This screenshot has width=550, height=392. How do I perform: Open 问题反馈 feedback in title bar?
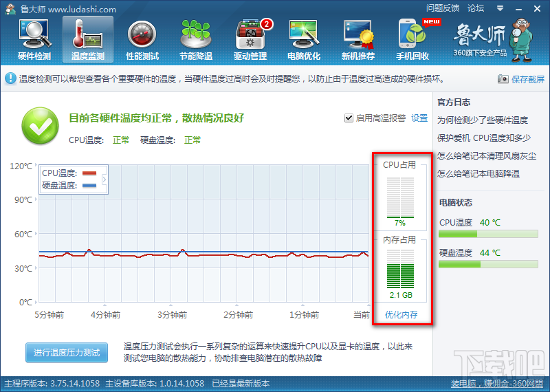click(x=443, y=8)
